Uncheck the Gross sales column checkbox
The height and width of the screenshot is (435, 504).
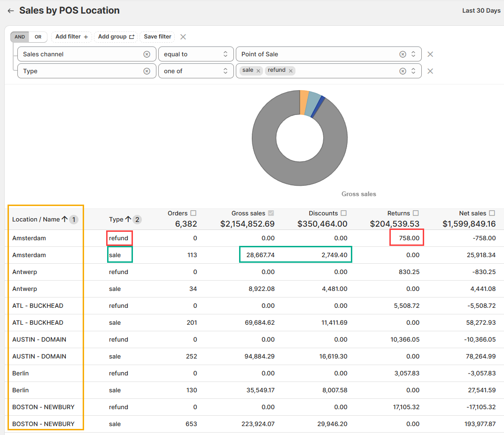271,213
